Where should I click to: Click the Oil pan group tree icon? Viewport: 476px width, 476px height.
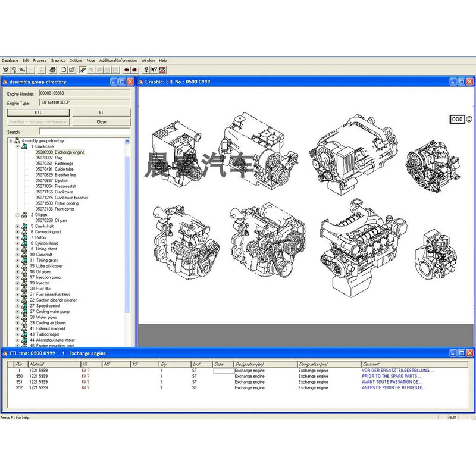coord(24,215)
